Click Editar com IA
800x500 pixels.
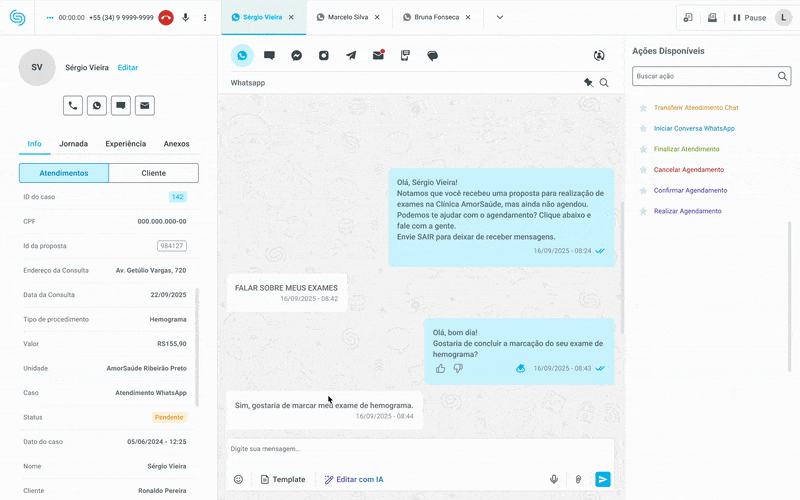[x=354, y=480]
